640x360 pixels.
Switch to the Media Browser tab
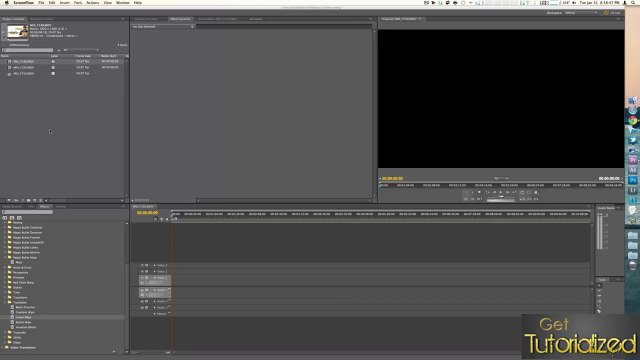pos(12,207)
